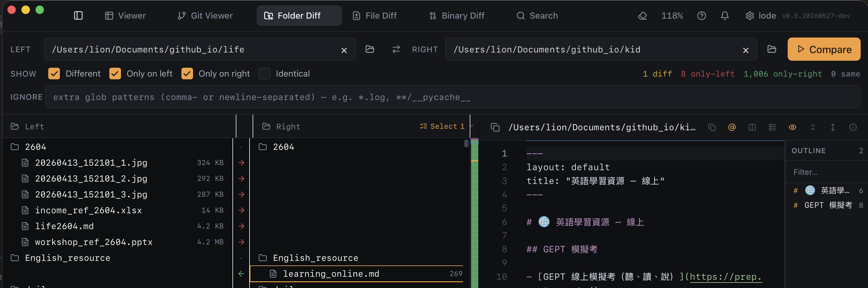Open the notifications bell
Viewport: 868px width, 288px height.
click(x=724, y=16)
